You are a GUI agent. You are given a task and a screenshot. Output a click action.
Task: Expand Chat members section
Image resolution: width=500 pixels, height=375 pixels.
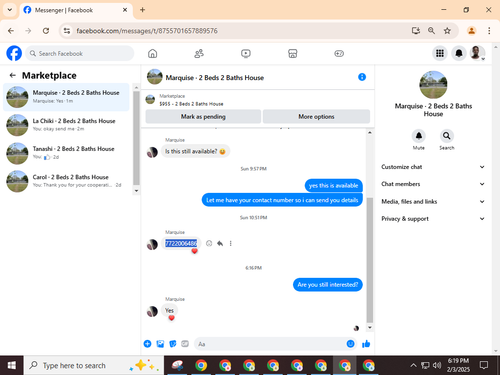click(433, 184)
